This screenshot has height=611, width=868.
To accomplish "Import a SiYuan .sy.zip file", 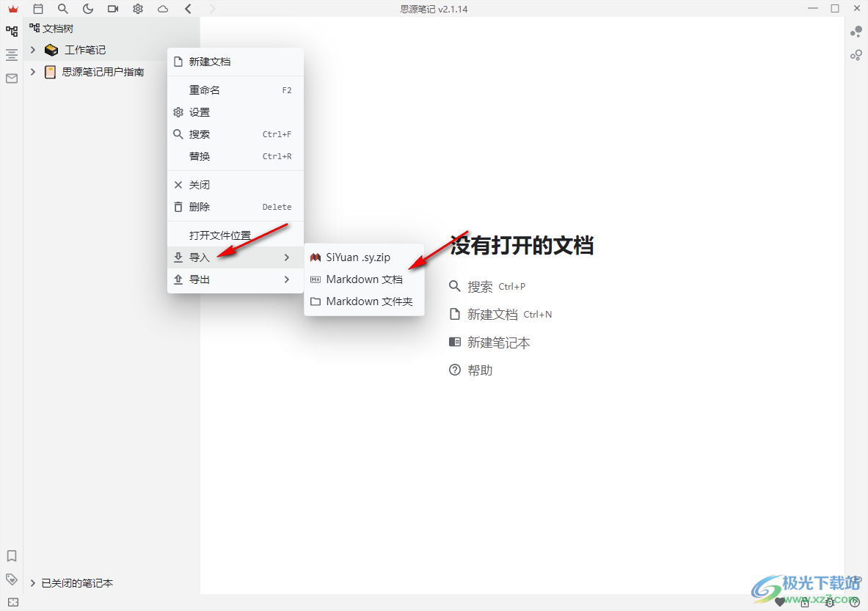I will pyautogui.click(x=364, y=257).
